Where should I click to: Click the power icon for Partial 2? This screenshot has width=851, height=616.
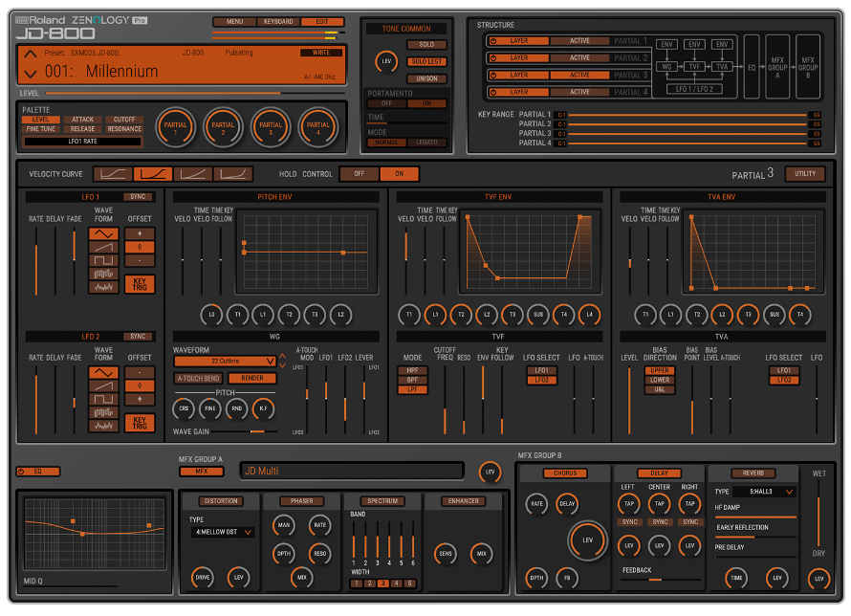coord(493,57)
